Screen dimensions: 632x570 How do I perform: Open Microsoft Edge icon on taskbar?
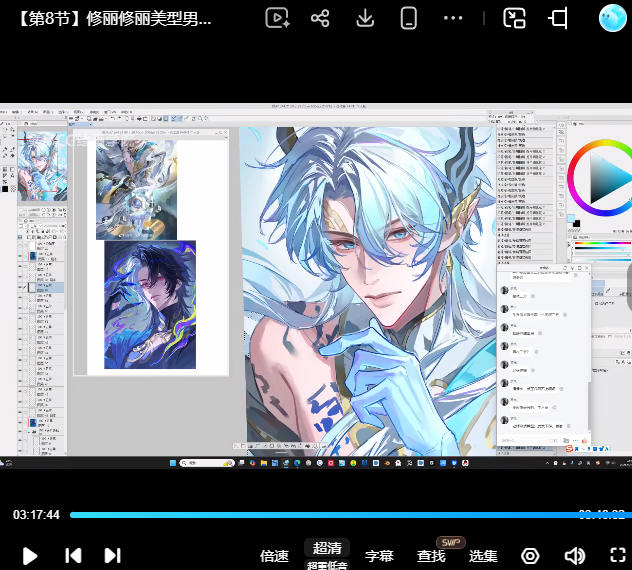coord(297,463)
